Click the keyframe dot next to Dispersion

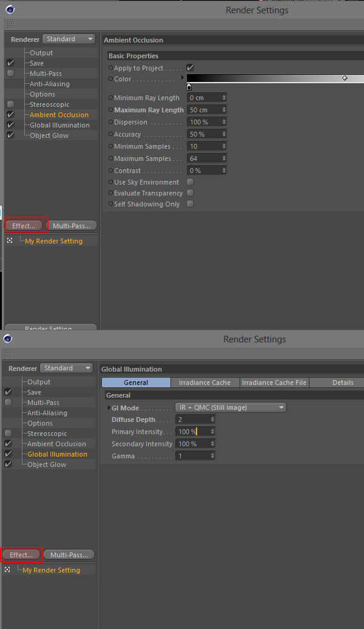[110, 122]
